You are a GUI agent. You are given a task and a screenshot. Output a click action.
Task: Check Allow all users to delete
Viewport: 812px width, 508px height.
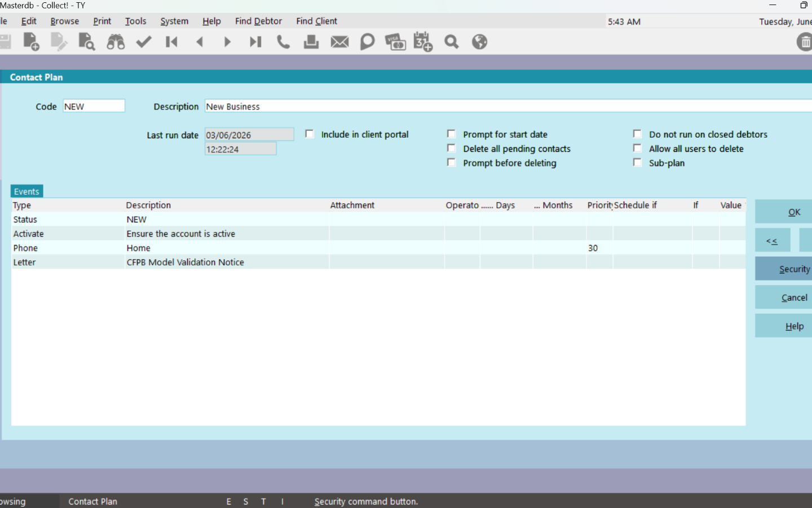637,148
